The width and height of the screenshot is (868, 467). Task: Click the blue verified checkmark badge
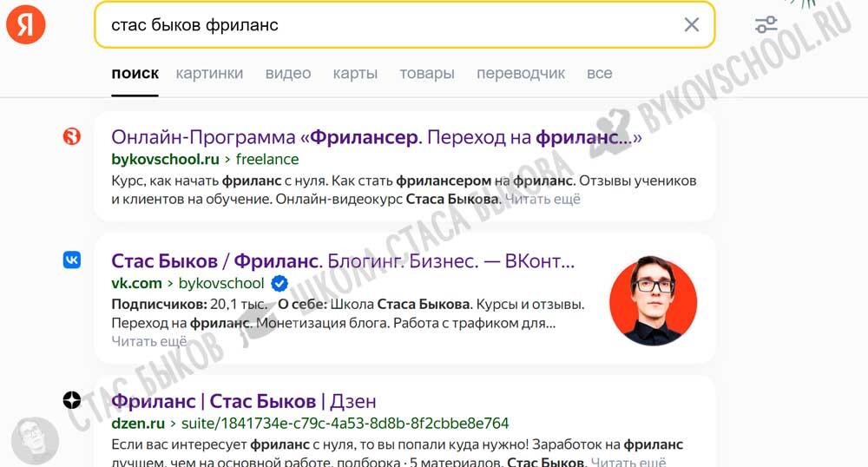[279, 283]
